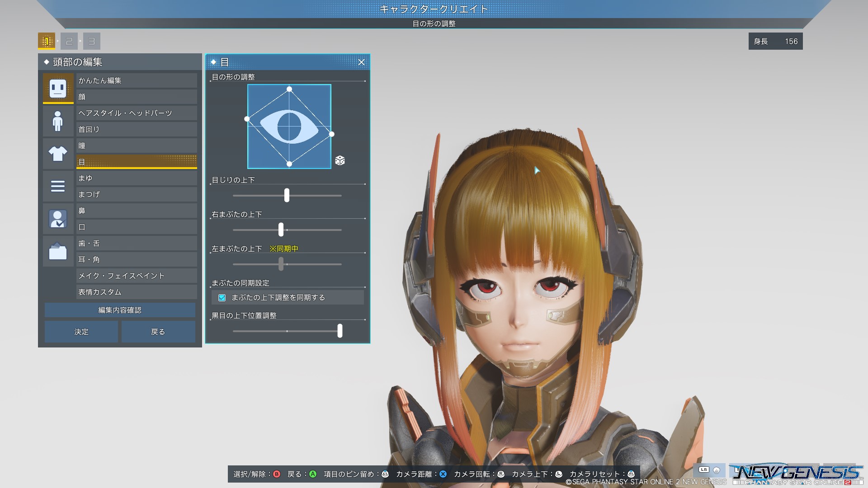Click the bottom handle of eye shape diamond
Viewport: 868px width, 488px height.
point(289,164)
